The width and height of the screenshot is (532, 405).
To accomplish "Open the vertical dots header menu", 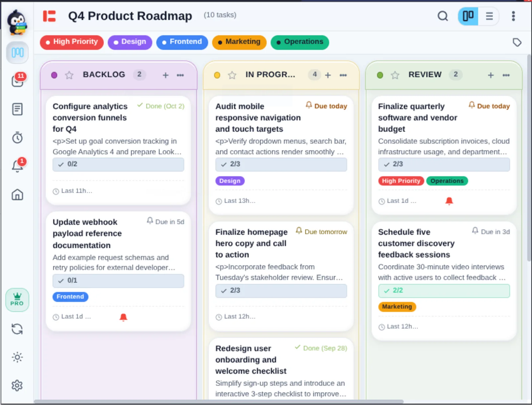I will [x=513, y=16].
